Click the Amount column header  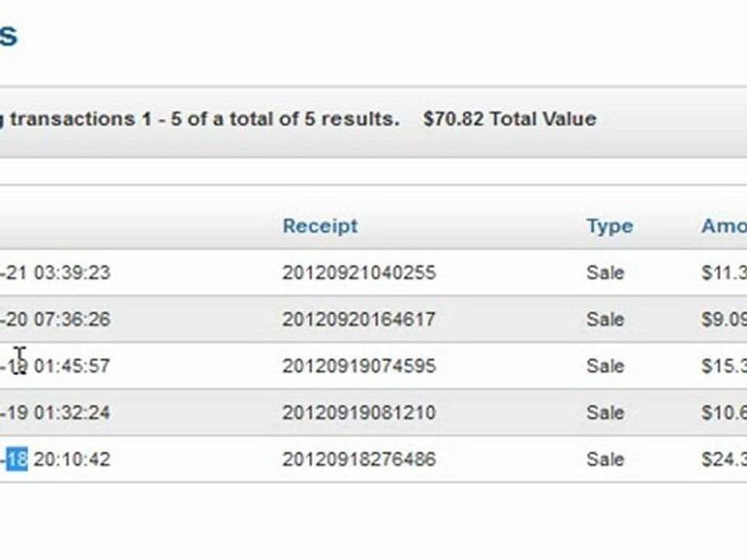724,226
